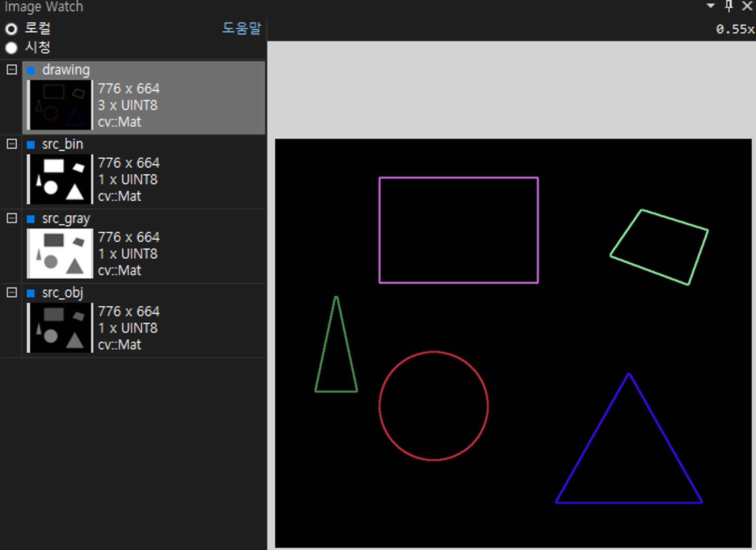
Task: Click the drawing thumbnail preview
Action: click(60, 105)
